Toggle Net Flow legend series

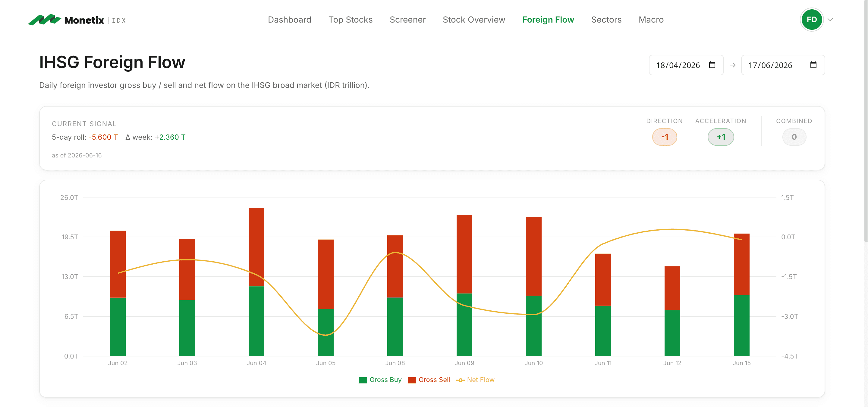[475, 380]
